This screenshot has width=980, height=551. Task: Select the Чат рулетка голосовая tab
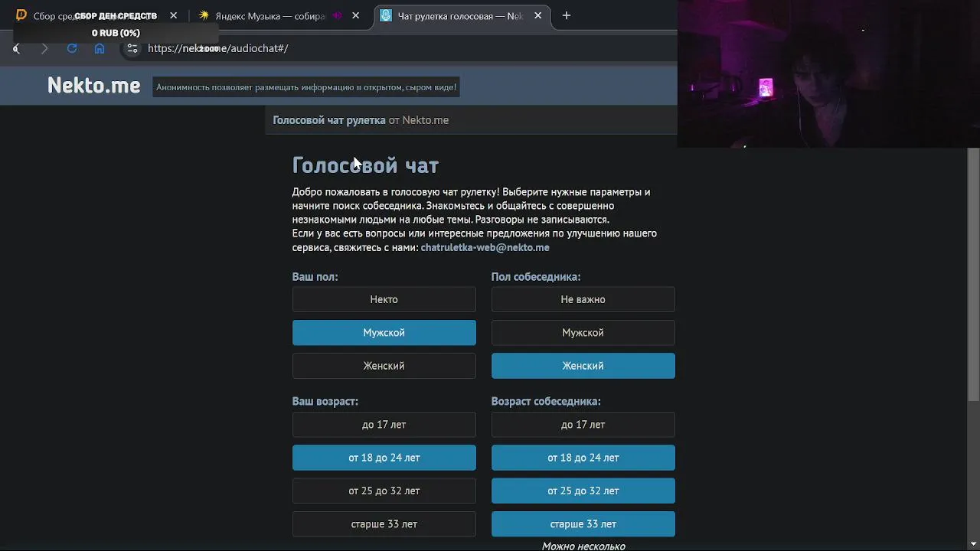(x=461, y=15)
